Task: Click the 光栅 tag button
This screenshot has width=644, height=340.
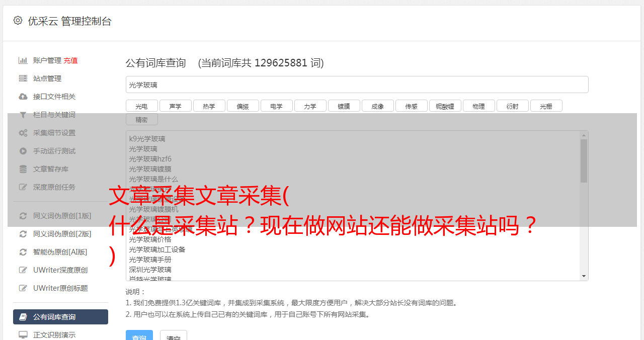Action: coord(546,106)
